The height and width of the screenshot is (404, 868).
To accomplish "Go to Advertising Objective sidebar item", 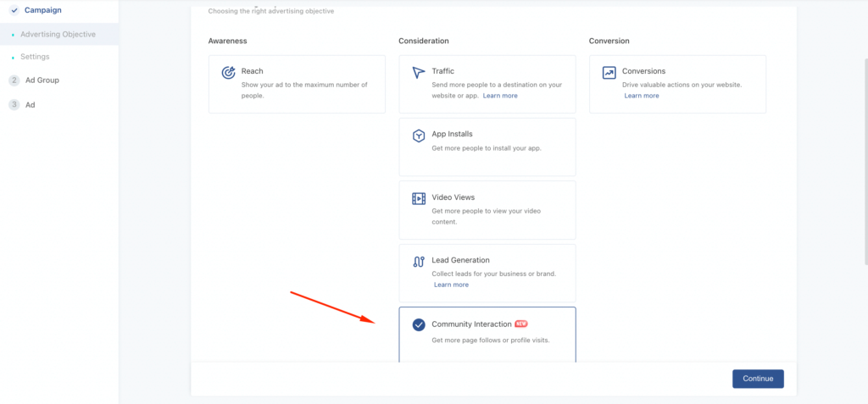I will click(59, 35).
